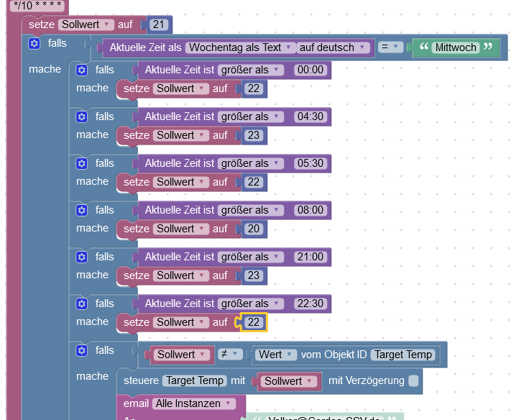Open Sollwert variable dropdown in top setze block
524x420 pixels.
pyautogui.click(x=86, y=24)
